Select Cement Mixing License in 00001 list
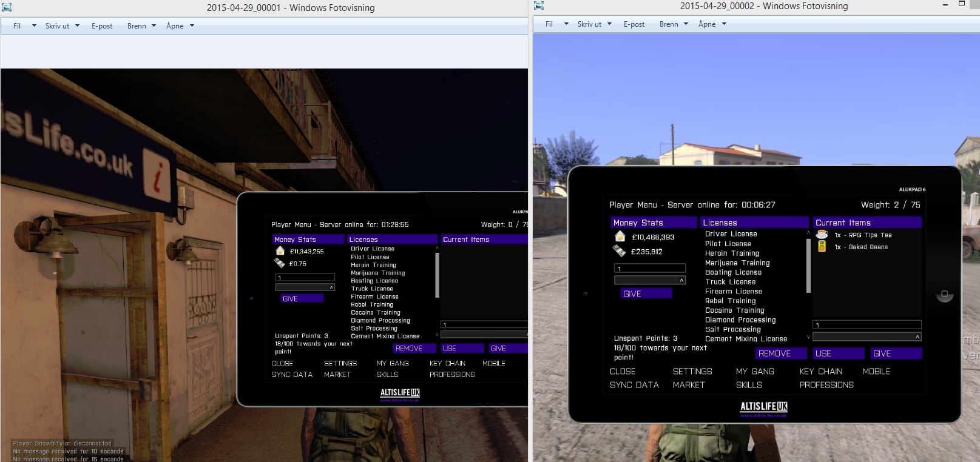This screenshot has width=980, height=462. click(385, 336)
